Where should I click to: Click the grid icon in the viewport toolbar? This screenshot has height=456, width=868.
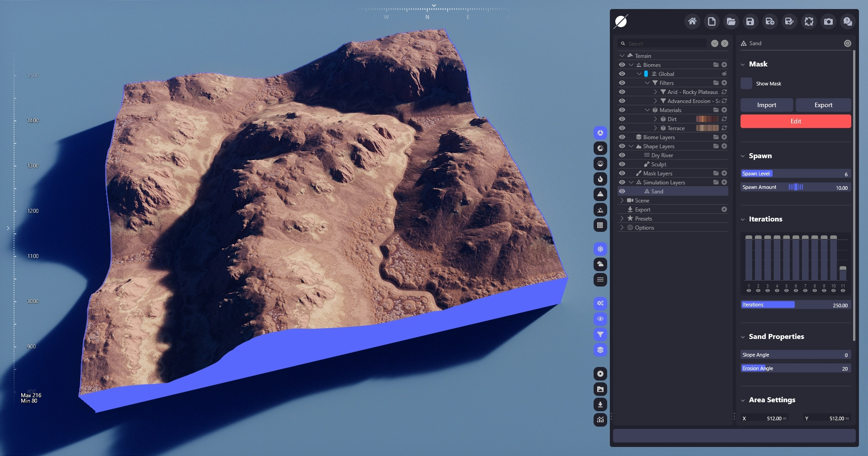[600, 225]
